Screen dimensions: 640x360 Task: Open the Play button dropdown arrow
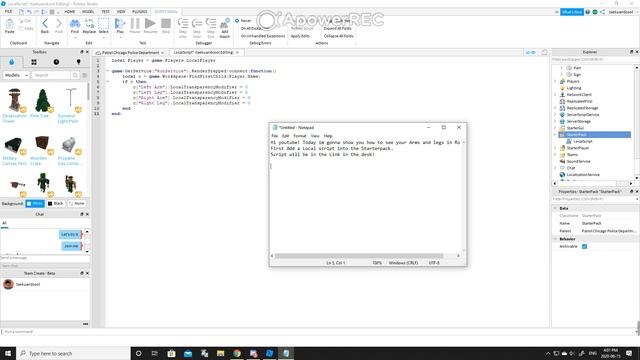(120, 38)
